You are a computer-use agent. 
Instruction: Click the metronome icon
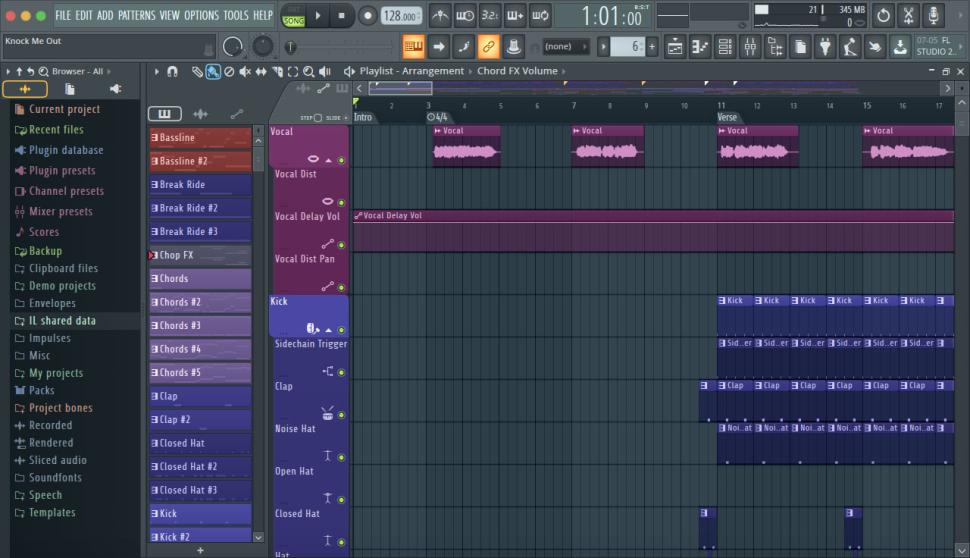pyautogui.click(x=439, y=16)
